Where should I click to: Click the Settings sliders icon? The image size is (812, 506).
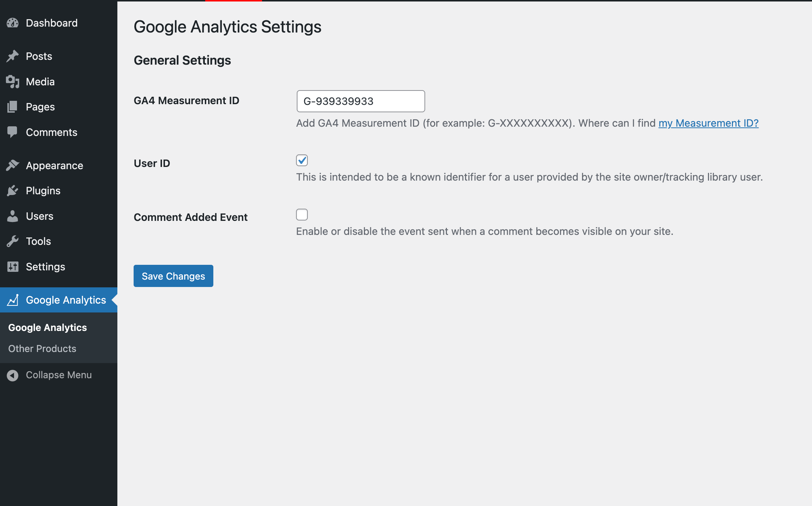[x=13, y=267]
